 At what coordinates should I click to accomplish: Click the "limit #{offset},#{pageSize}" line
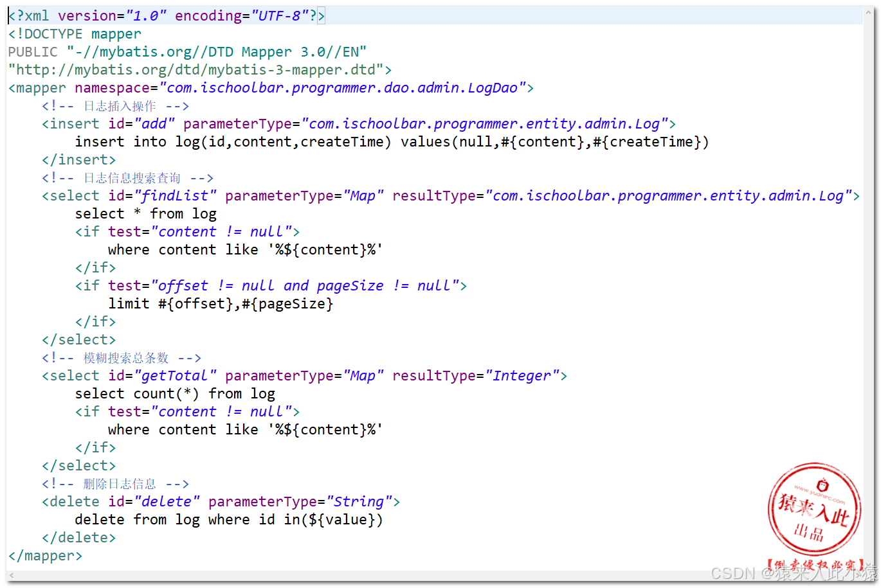[x=221, y=303]
